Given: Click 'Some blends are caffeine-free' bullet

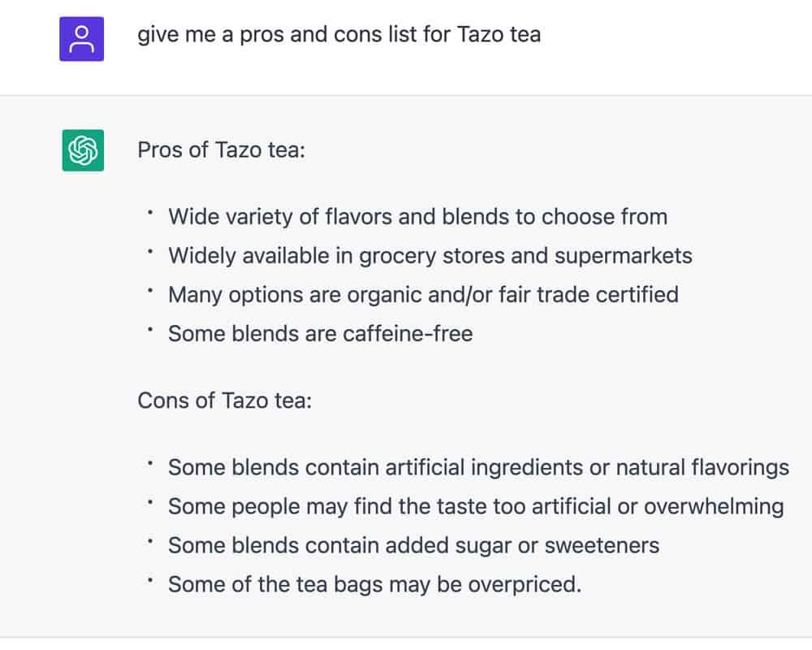Looking at the screenshot, I should tap(321, 334).
